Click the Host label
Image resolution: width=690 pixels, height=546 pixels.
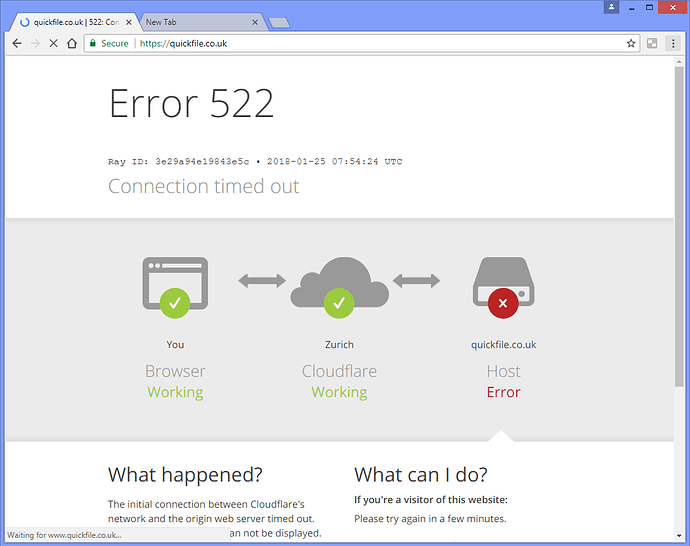[x=503, y=371]
